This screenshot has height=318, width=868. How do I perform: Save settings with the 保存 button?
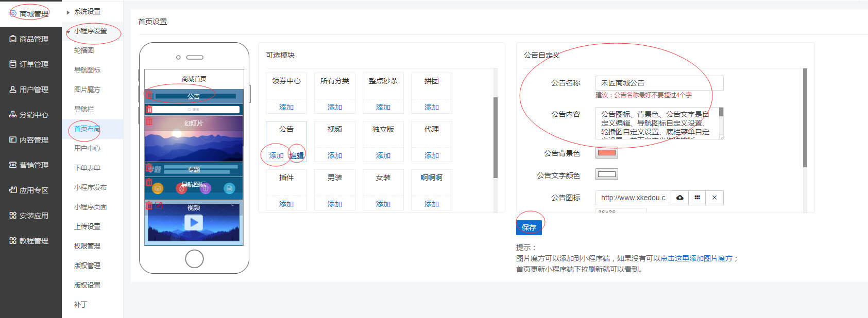coord(529,227)
